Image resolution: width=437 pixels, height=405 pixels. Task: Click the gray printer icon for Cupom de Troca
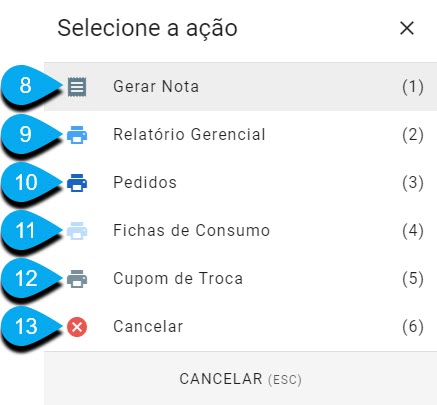77,279
